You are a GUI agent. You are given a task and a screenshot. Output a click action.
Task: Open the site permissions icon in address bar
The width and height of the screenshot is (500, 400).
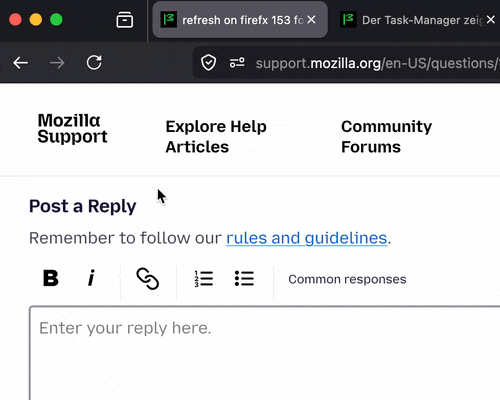[x=237, y=63]
